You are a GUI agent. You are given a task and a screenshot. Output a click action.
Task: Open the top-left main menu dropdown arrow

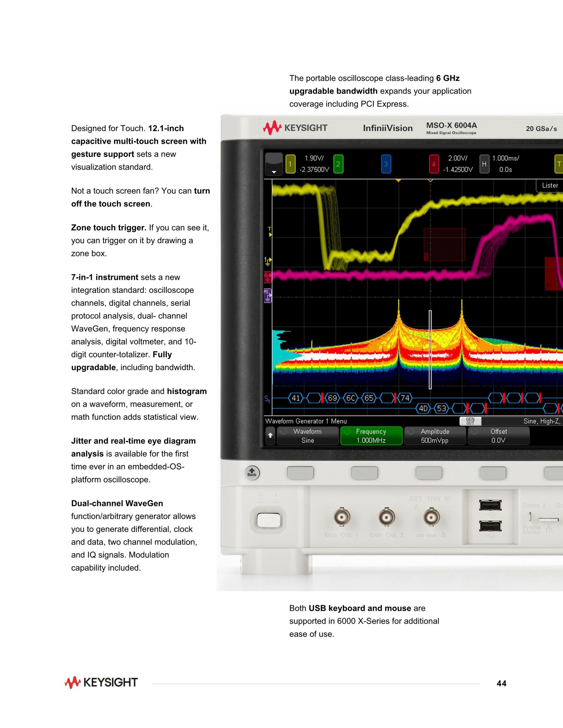[x=274, y=171]
